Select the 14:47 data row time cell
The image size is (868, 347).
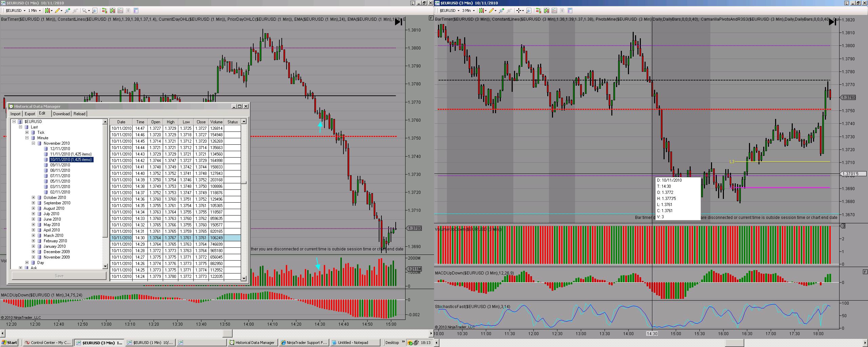pyautogui.click(x=140, y=128)
